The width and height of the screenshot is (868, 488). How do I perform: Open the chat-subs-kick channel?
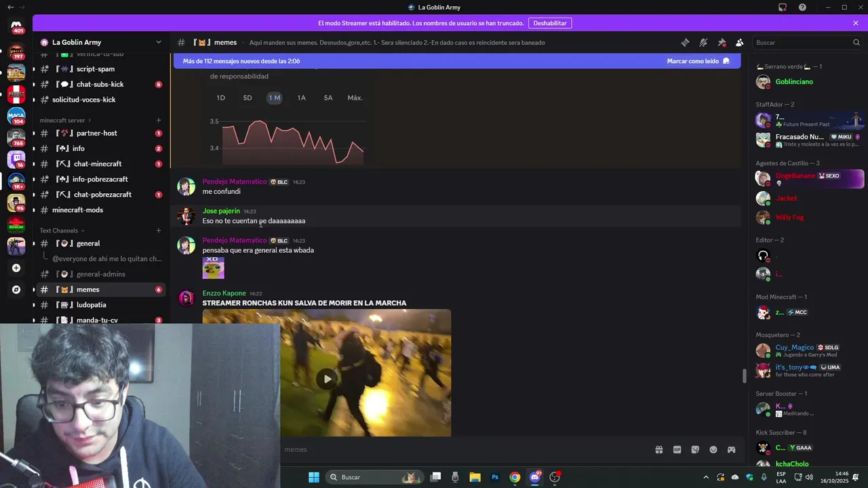tap(101, 85)
